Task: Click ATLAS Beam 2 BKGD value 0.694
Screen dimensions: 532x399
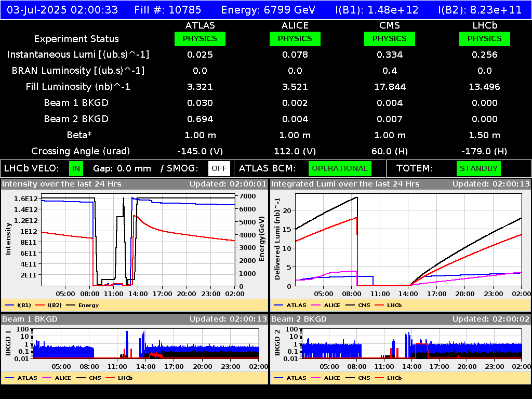Action: [x=200, y=119]
